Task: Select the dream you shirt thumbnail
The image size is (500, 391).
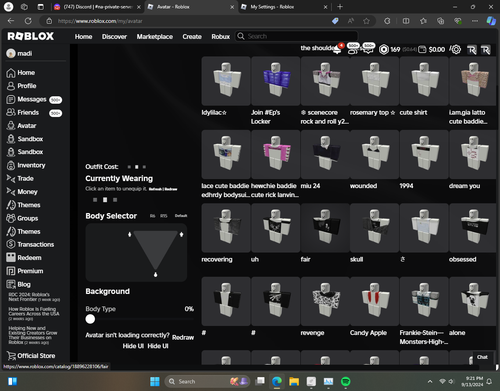Action: pyautogui.click(x=473, y=154)
